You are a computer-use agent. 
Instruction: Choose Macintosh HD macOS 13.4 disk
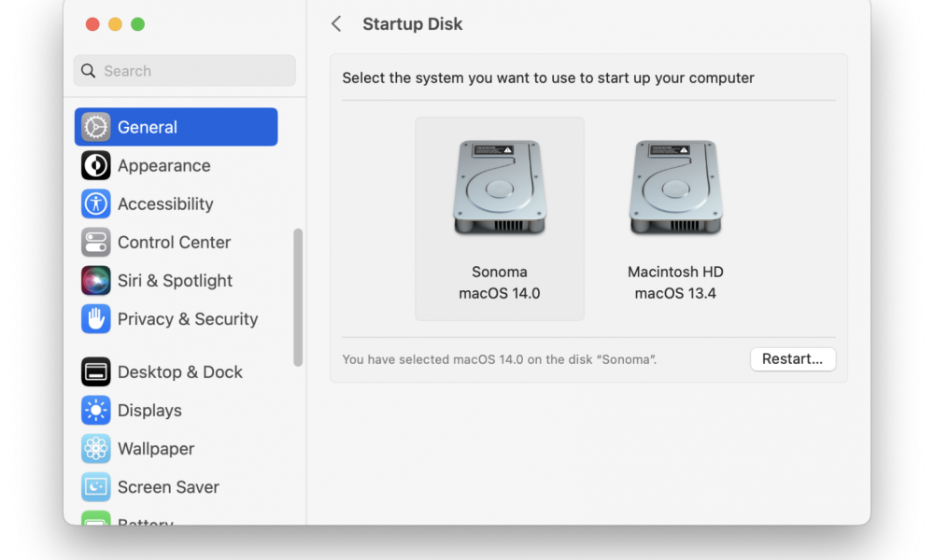(x=675, y=218)
